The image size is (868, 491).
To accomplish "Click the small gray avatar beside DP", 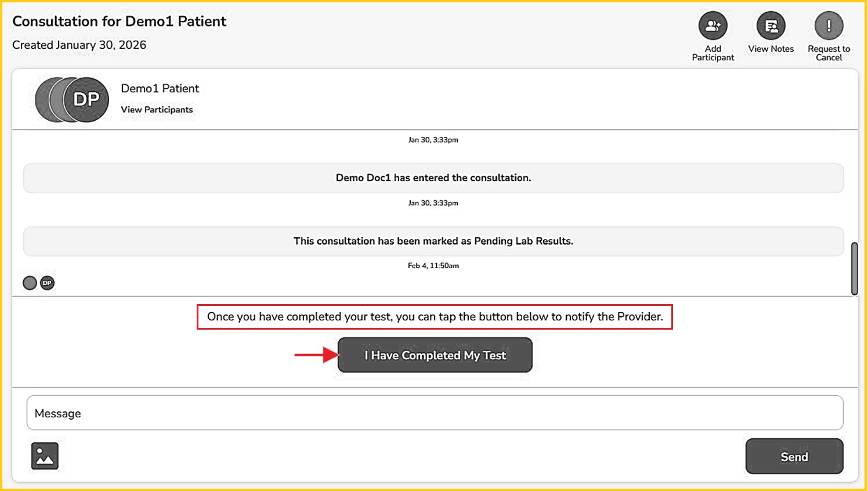I will pyautogui.click(x=30, y=283).
